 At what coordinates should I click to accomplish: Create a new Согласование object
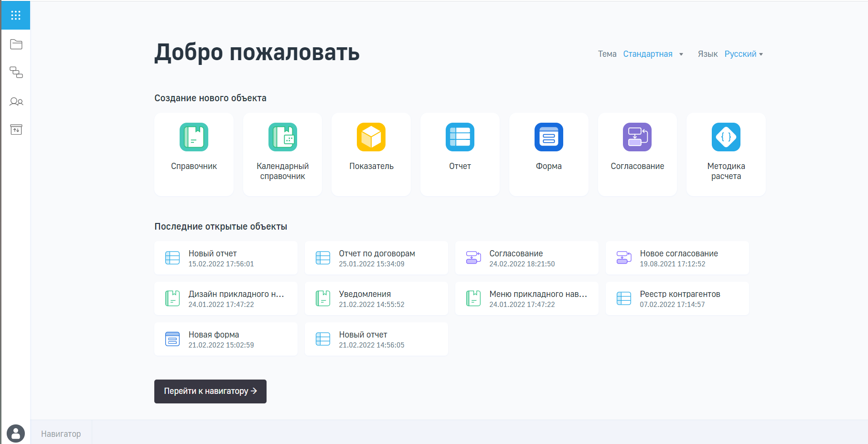(637, 154)
